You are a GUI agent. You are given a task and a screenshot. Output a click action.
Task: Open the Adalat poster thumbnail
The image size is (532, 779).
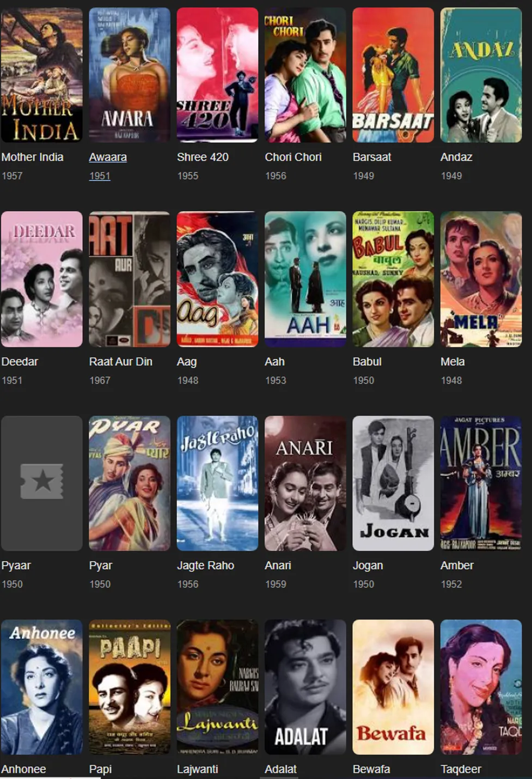pyautogui.click(x=305, y=687)
